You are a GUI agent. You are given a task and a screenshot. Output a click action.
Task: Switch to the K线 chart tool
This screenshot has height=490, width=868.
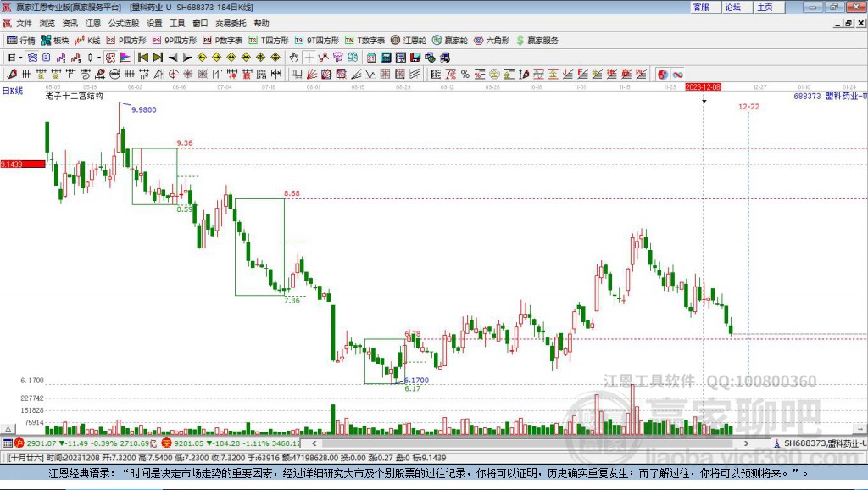click(x=87, y=41)
